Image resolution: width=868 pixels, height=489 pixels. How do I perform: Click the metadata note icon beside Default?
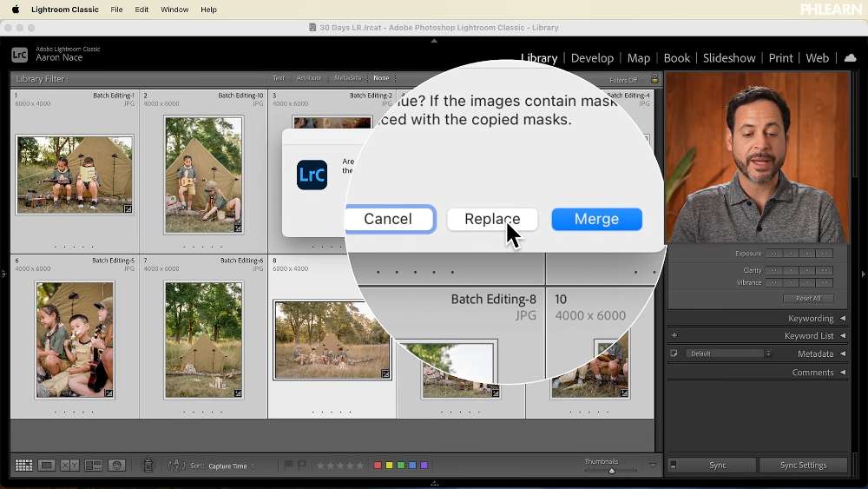674,354
